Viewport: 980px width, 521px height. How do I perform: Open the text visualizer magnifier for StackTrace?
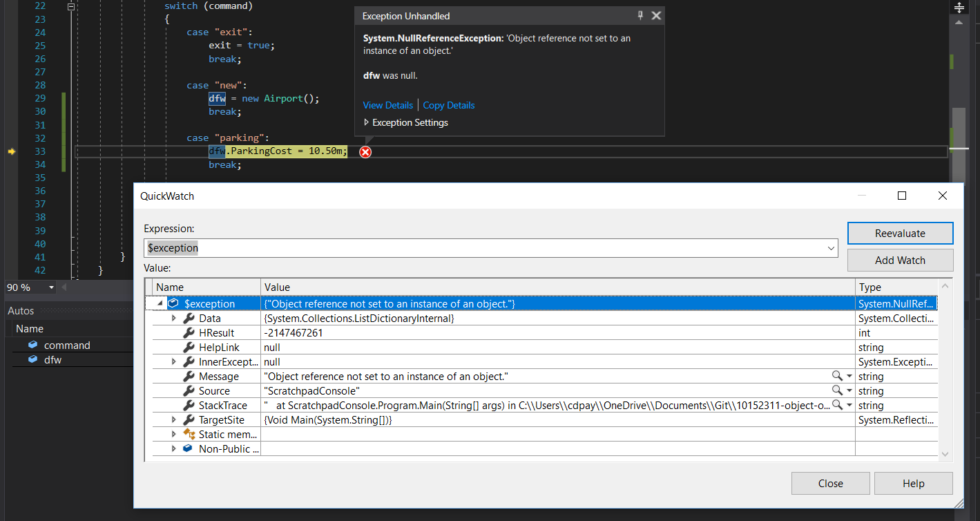(837, 405)
